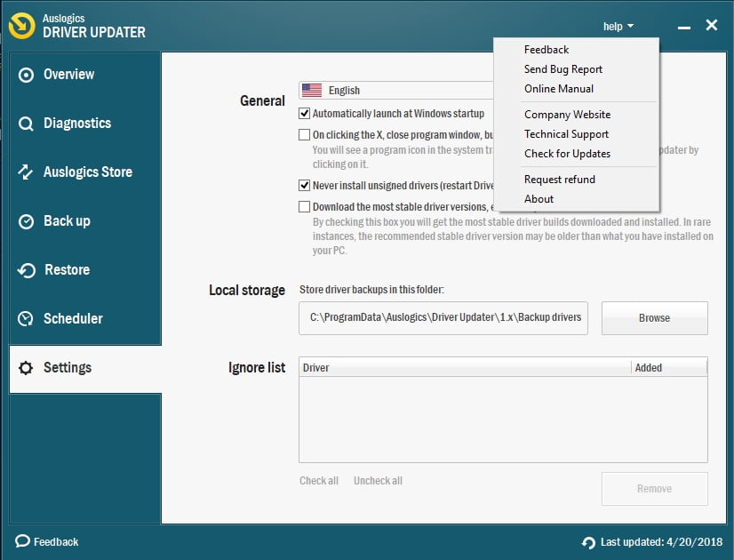Viewport: 734px width, 560px height.
Task: Open the Diagnostics section
Action: coord(85,124)
